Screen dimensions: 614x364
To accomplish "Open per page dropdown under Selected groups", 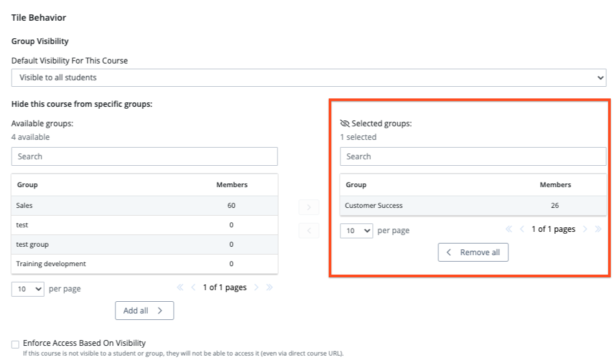I will click(357, 231).
